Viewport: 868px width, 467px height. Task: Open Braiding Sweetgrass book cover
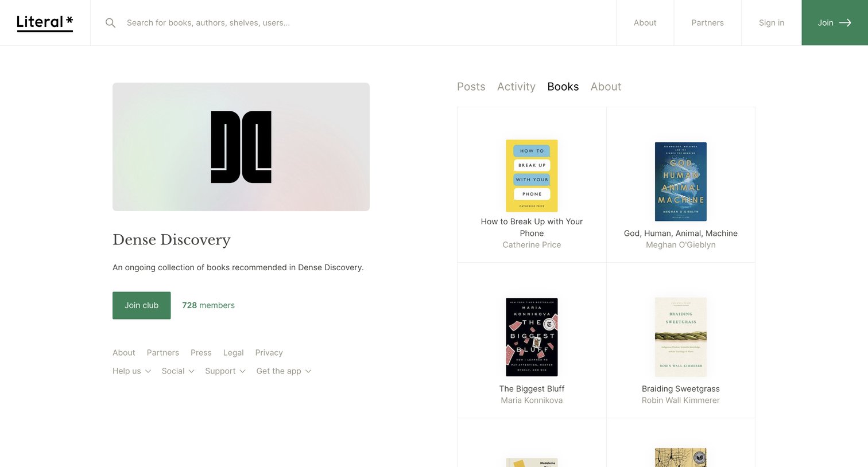(681, 337)
